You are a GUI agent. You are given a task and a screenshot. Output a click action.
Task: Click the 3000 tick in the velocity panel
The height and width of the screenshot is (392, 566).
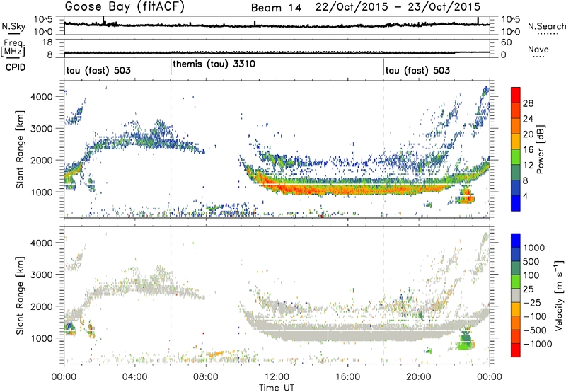(42, 275)
